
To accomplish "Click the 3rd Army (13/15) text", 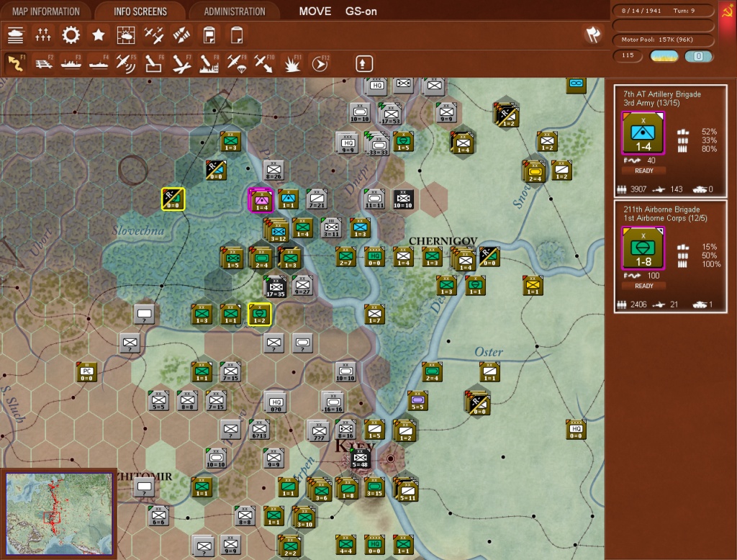I will [651, 103].
